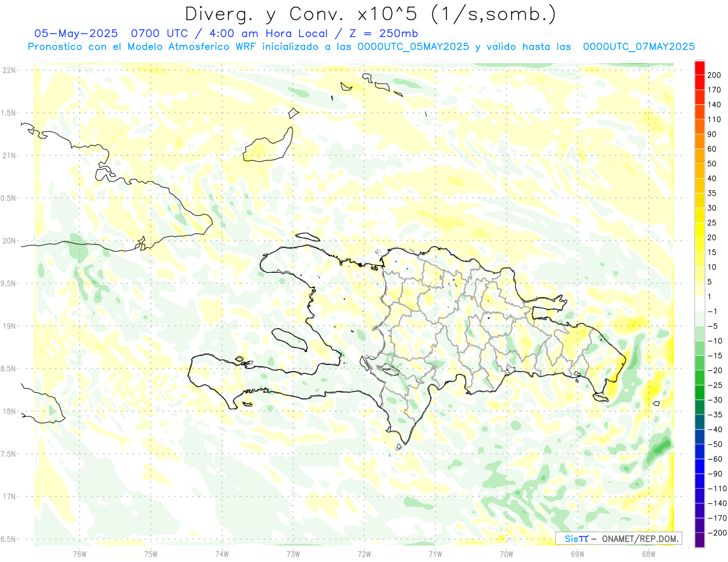Click the '22N' latitude label
Screen dimensions: 728x562
coord(9,70)
